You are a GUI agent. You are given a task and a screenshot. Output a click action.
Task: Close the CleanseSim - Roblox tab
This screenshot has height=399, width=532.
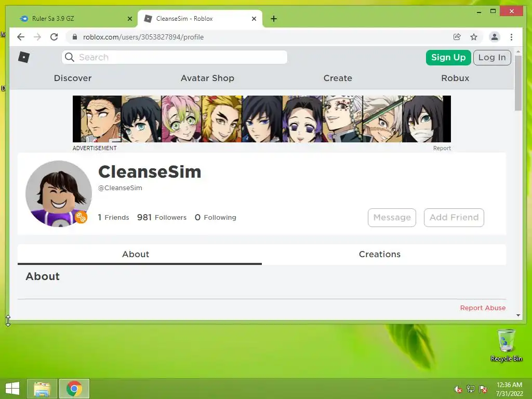[x=254, y=19]
